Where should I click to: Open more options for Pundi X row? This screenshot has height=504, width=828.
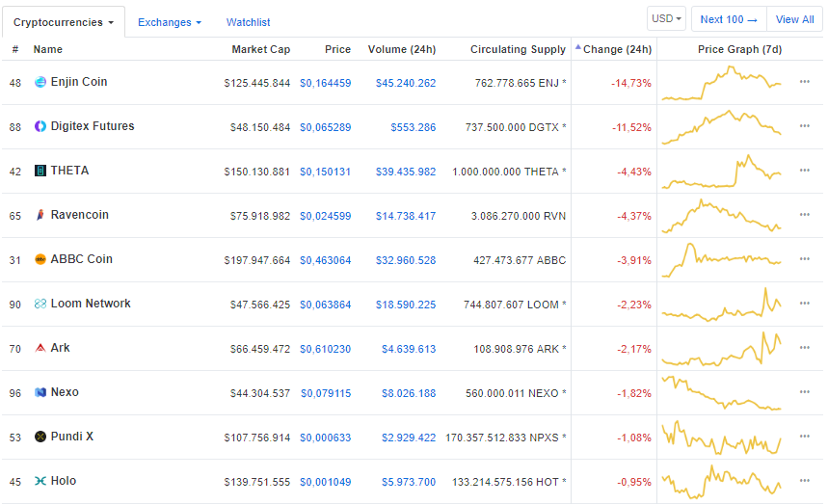tap(804, 437)
